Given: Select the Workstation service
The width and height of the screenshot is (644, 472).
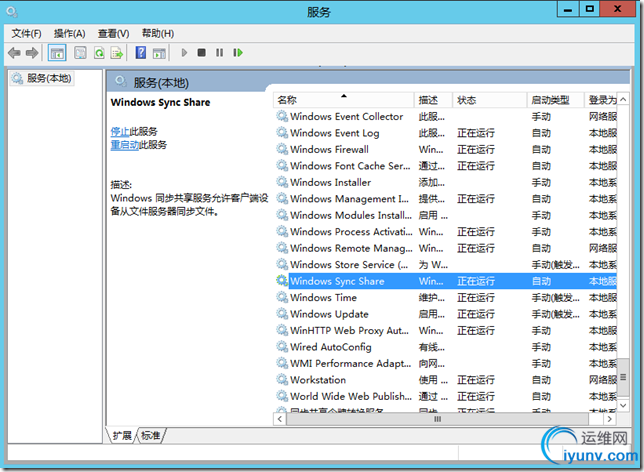Looking at the screenshot, I should click(318, 380).
